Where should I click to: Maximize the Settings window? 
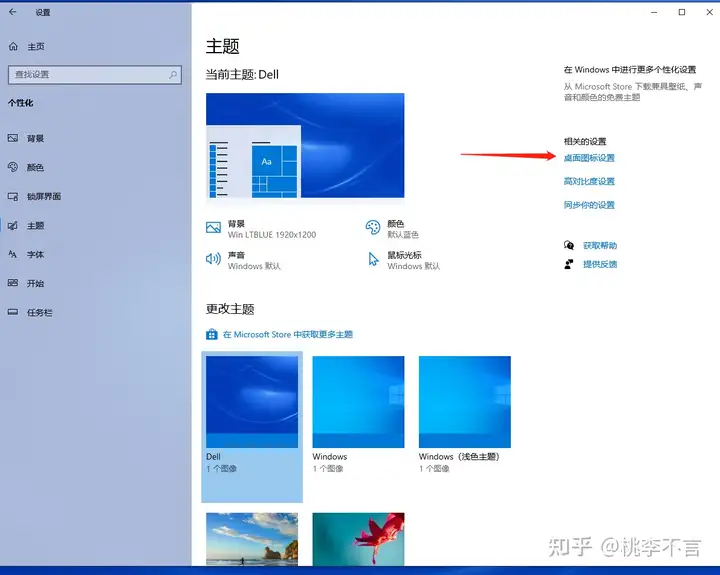682,12
